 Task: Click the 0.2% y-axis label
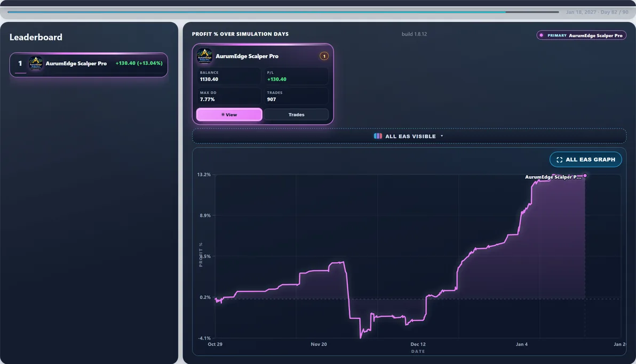(205, 297)
